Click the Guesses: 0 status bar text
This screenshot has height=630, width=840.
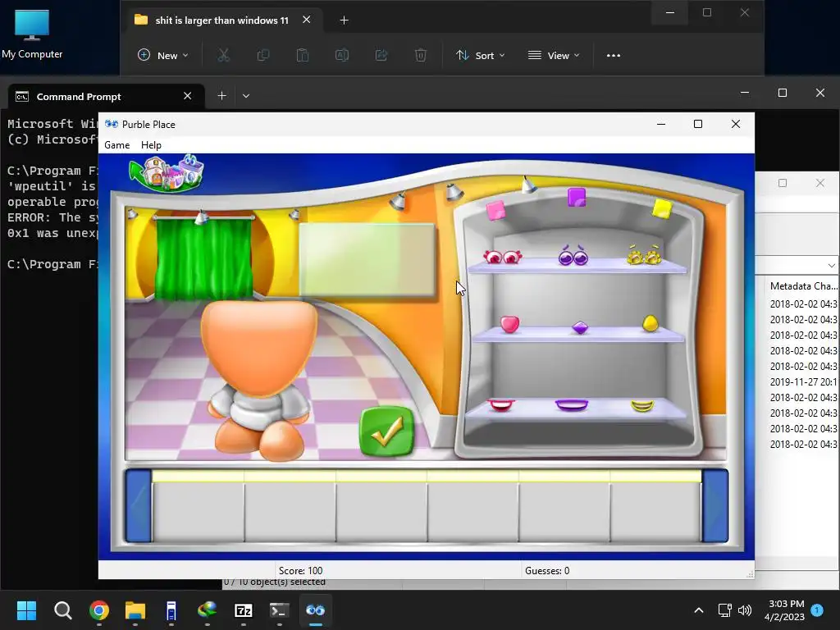pos(547,571)
